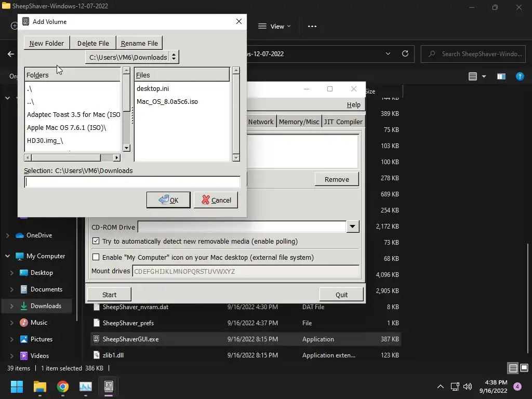The image size is (532, 399).
Task: Open Pictures in navigation pane
Action: click(42, 339)
